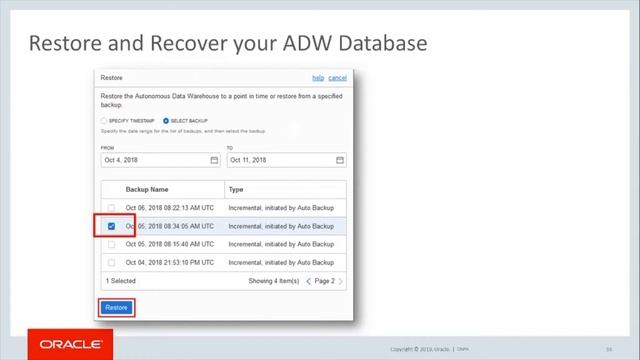Go to next page arrow
Viewport: 640px width, 360px height.
coord(340,281)
